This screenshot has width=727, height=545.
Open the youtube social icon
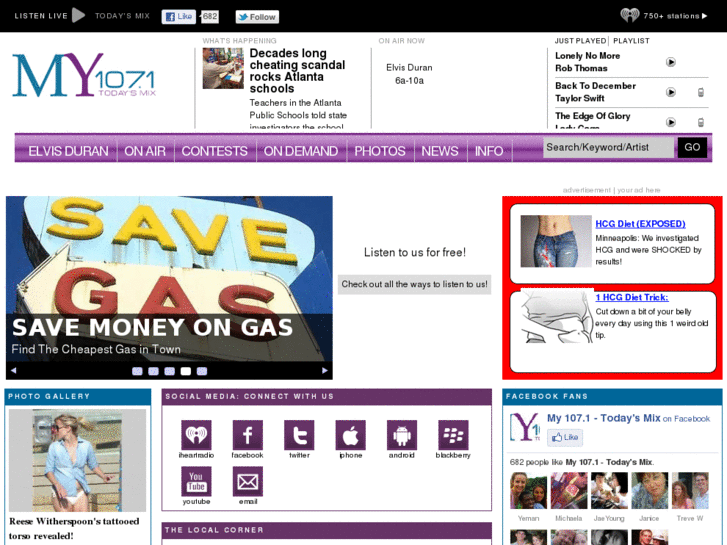[x=196, y=481]
